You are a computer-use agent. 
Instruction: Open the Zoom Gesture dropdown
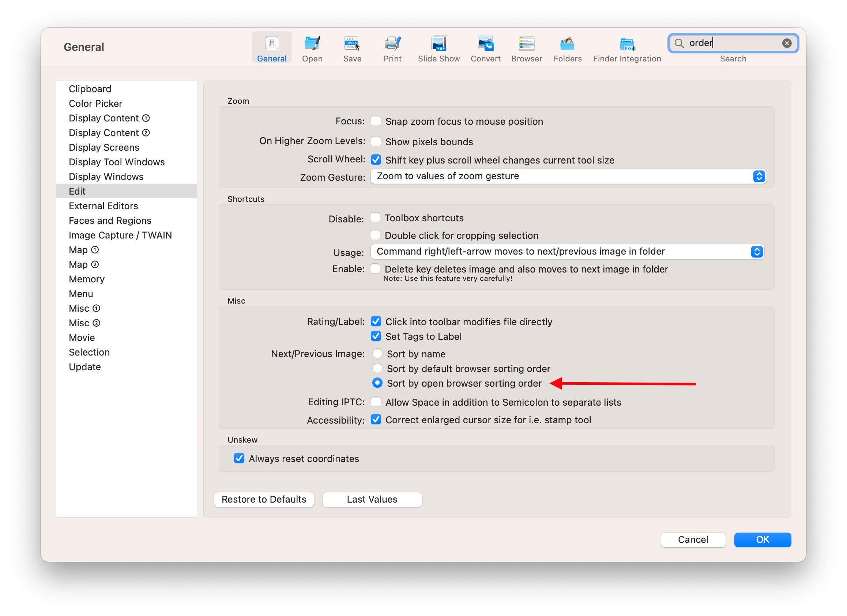(x=568, y=176)
